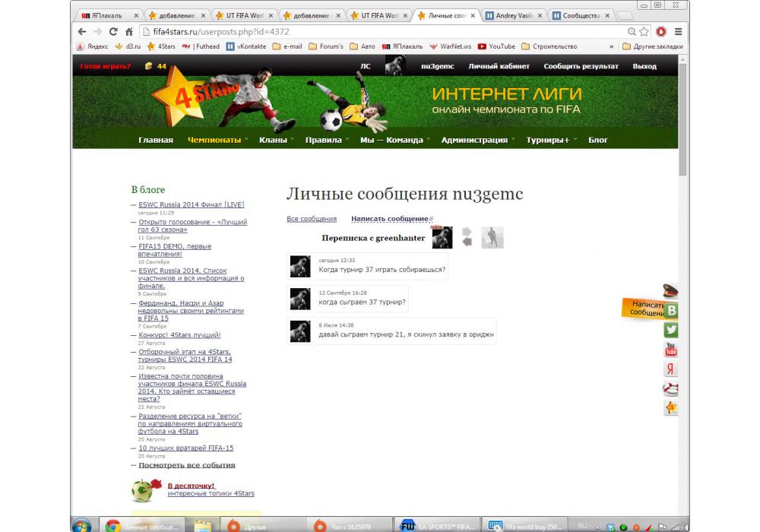
Task: Click Написать сообщение link above conversation
Action: [390, 219]
